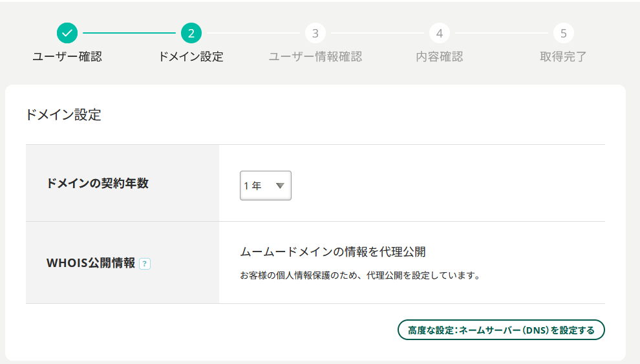The image size is (640, 364).
Task: Click the ユーザー情報確認 step label
Action: [x=315, y=56]
